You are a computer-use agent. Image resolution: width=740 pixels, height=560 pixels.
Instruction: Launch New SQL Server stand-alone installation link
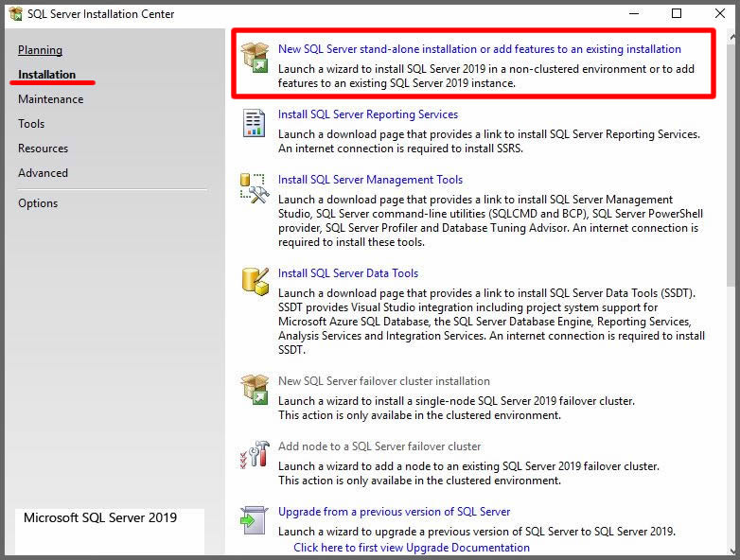click(x=479, y=49)
